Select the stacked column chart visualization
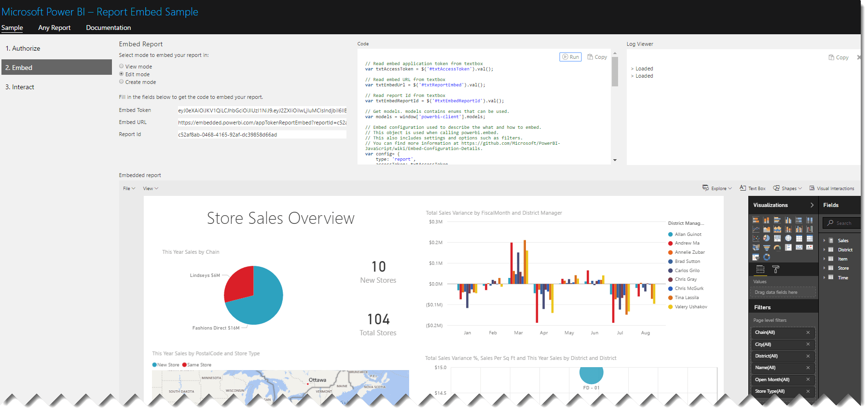Viewport: 868px width, 413px height. 767,220
